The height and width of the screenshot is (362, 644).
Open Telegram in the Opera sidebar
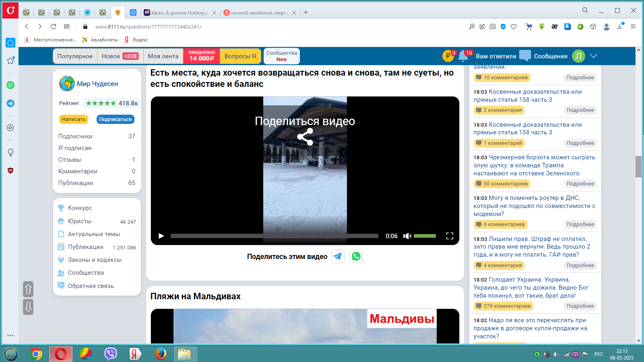10,103
